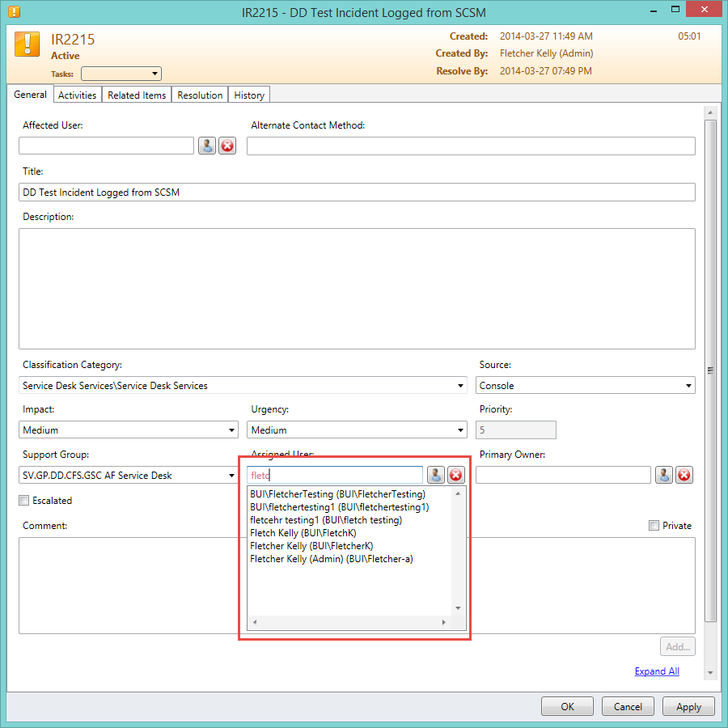This screenshot has height=728, width=728.
Task: Expand the Classification Category dropdown
Action: tap(461, 386)
